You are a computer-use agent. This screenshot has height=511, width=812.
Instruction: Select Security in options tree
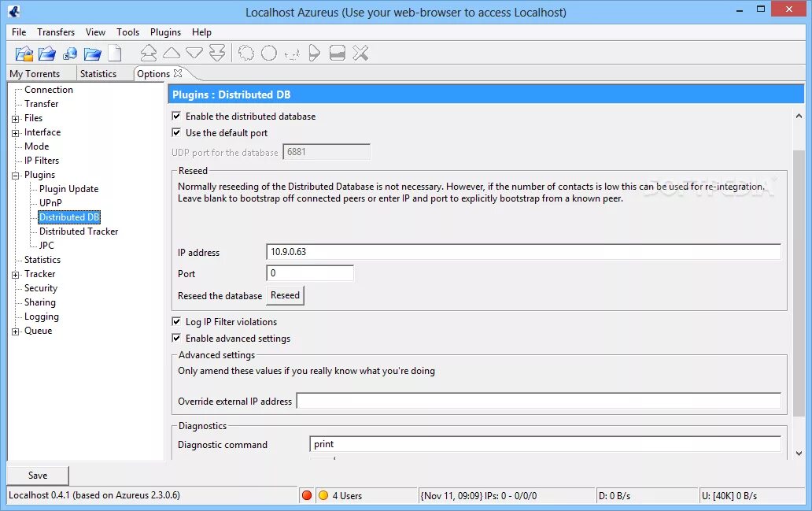(41, 288)
